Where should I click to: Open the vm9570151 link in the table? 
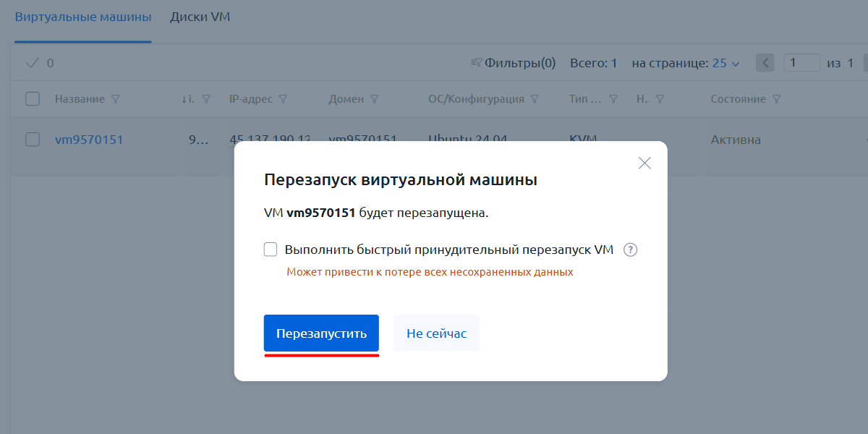tap(89, 140)
